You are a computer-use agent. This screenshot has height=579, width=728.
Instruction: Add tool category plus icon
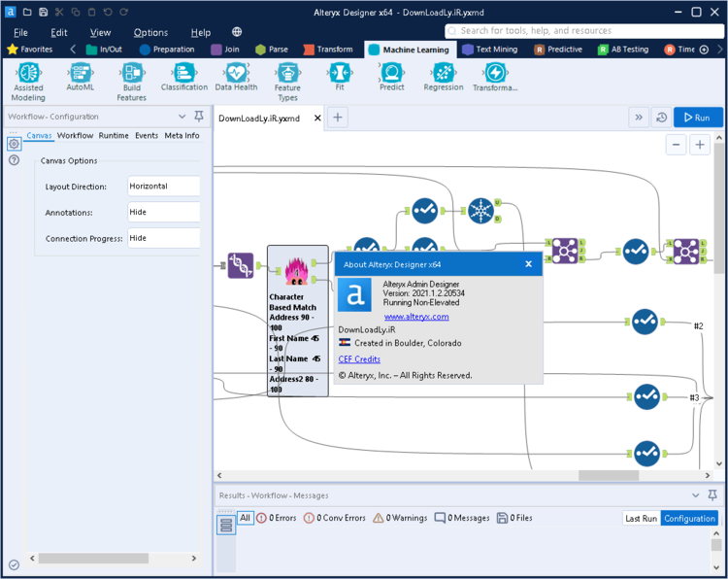(x=704, y=50)
